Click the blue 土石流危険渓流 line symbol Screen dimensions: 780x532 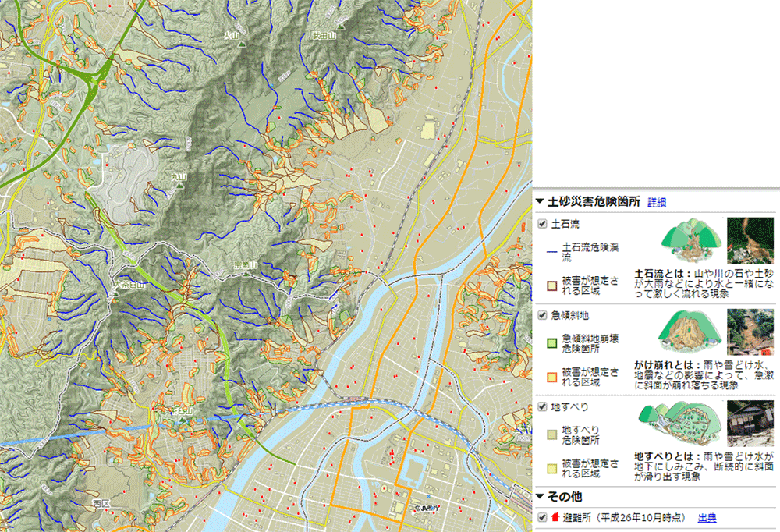pos(552,252)
